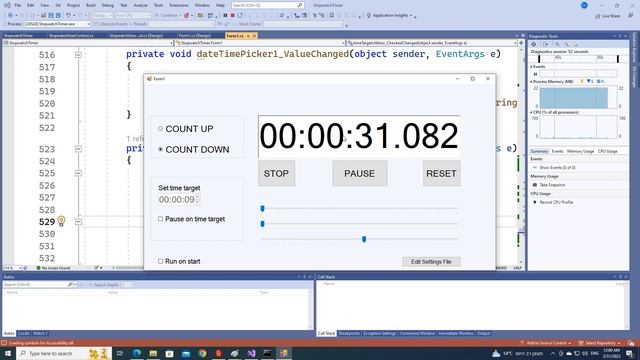Click the PAUSE button in Form1
The width and height of the screenshot is (640, 360).
click(360, 173)
